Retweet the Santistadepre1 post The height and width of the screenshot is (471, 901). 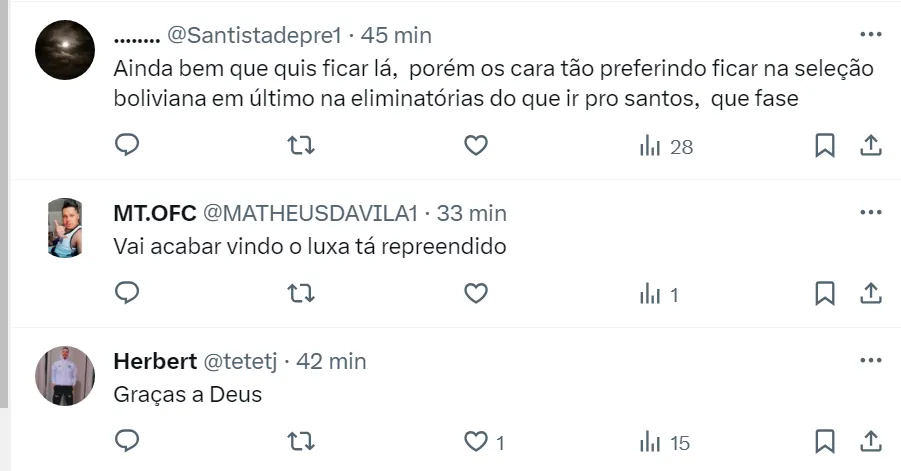(300, 146)
